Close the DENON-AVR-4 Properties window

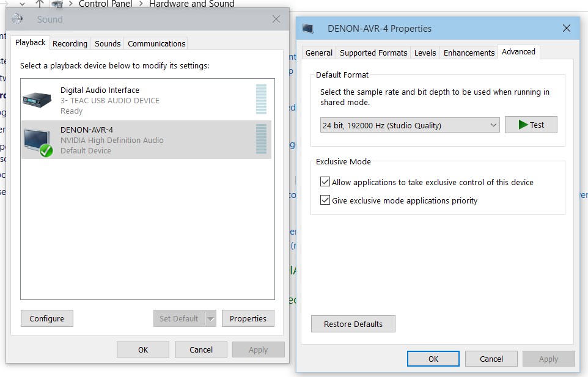tap(567, 28)
